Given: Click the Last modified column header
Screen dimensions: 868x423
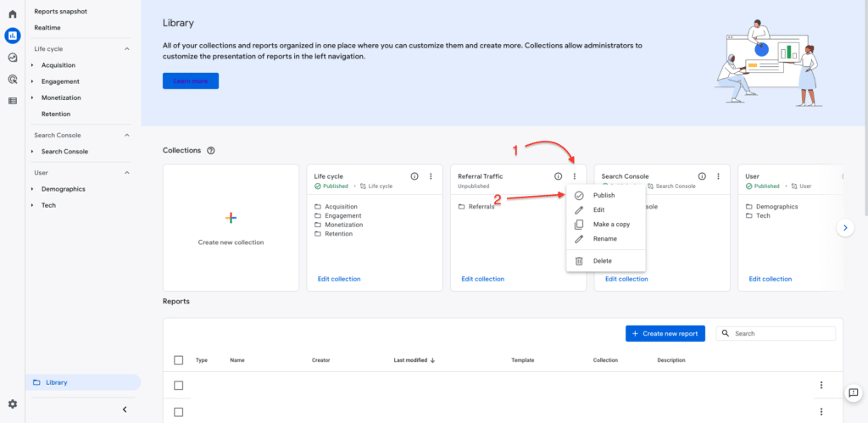Looking at the screenshot, I should click(410, 360).
